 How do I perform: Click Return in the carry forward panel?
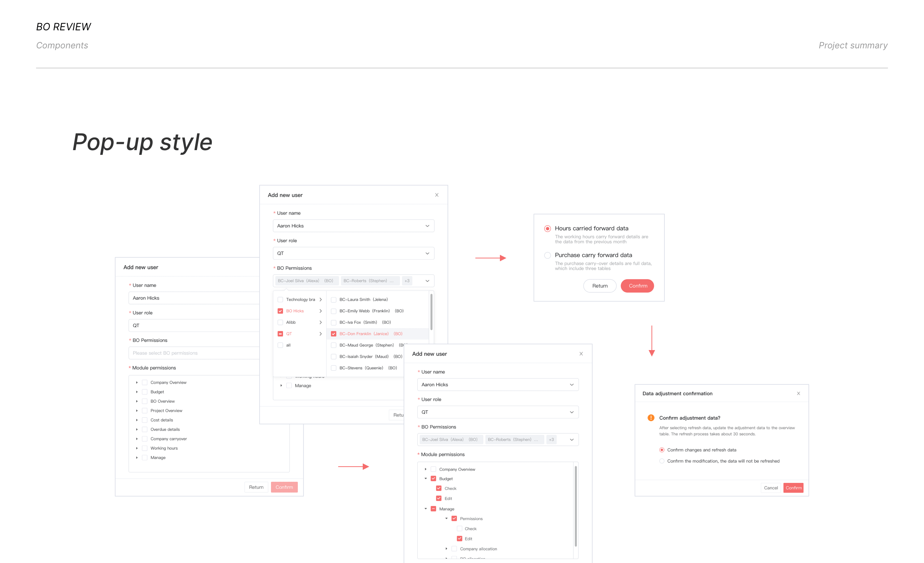(600, 286)
